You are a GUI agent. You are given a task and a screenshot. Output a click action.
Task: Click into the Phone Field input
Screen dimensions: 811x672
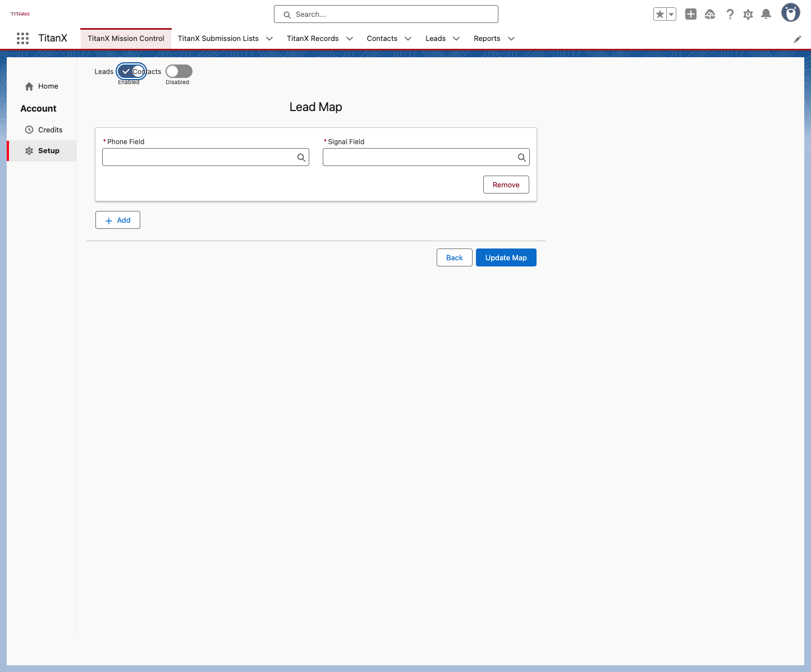click(x=205, y=157)
